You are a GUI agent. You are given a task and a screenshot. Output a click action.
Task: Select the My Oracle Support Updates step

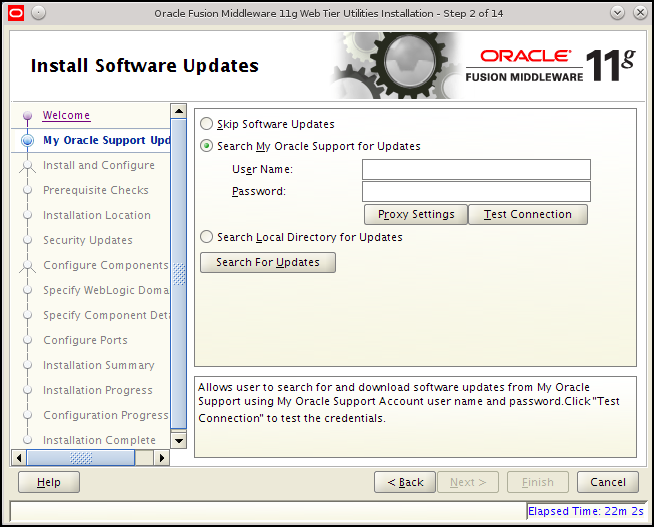(x=106, y=140)
